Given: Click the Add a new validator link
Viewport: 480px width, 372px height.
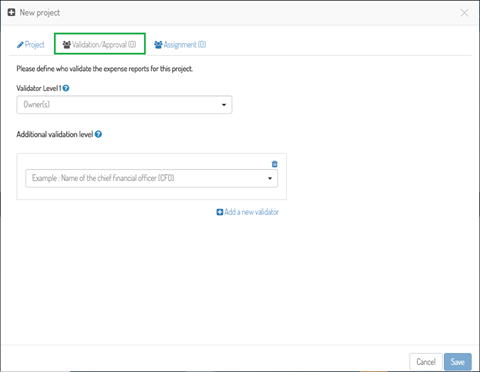Looking at the screenshot, I should point(248,212).
